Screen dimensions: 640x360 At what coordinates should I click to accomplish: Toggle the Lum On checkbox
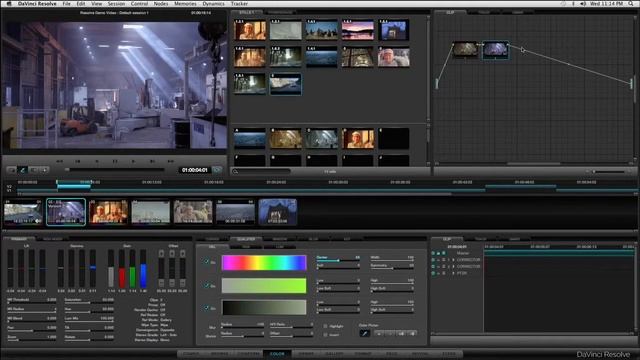(x=206, y=307)
